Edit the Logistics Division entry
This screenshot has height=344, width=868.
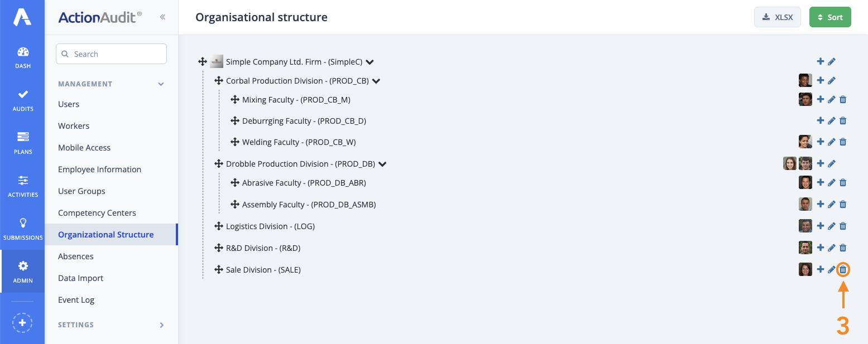tap(832, 226)
